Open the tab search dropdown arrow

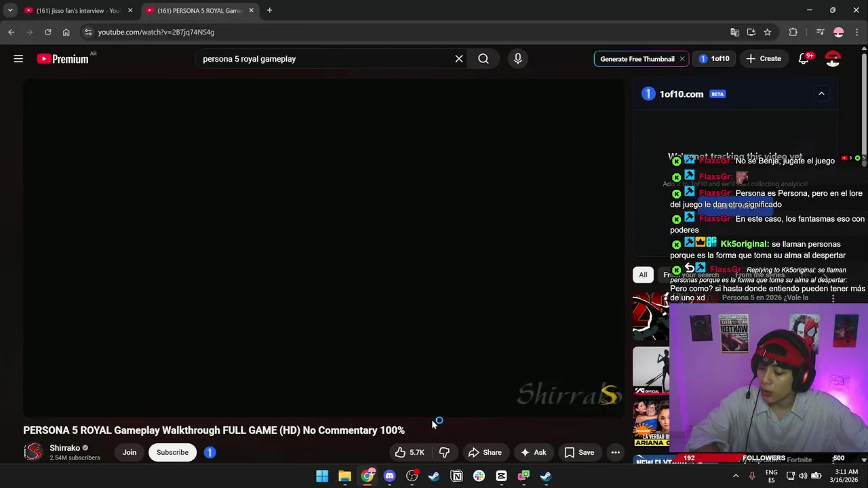click(x=10, y=11)
